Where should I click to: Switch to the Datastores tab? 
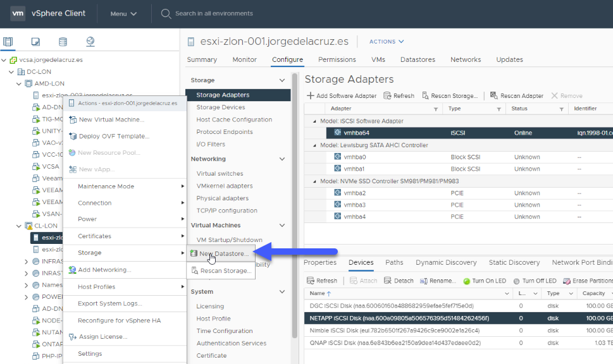tap(418, 60)
